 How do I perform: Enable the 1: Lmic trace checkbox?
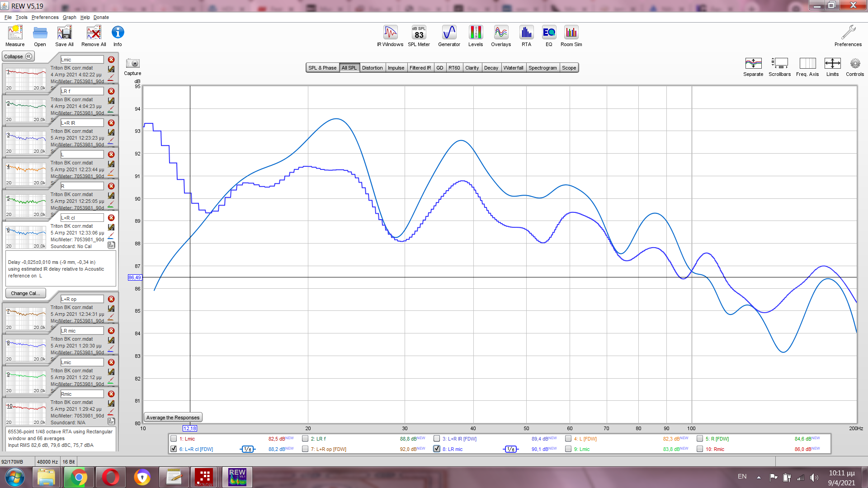tap(174, 438)
